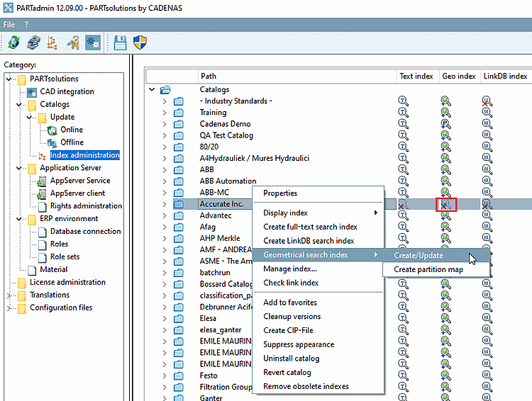Click the Geo index column header
Screen dimensions: 532x401
pos(458,76)
